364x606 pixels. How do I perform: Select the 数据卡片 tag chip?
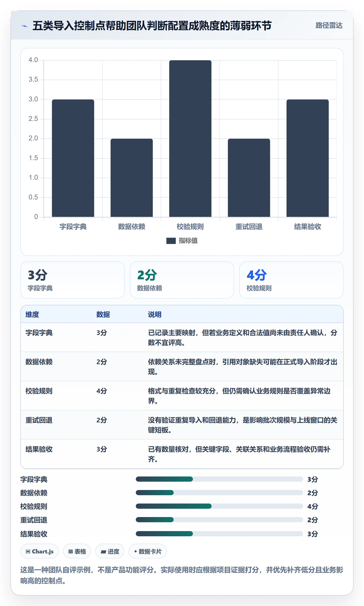(x=148, y=551)
